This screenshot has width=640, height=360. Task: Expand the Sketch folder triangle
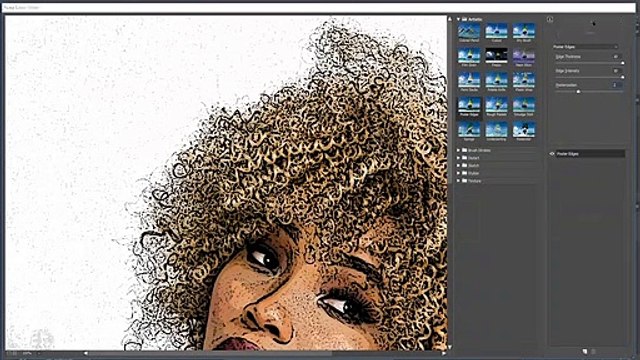tap(458, 165)
